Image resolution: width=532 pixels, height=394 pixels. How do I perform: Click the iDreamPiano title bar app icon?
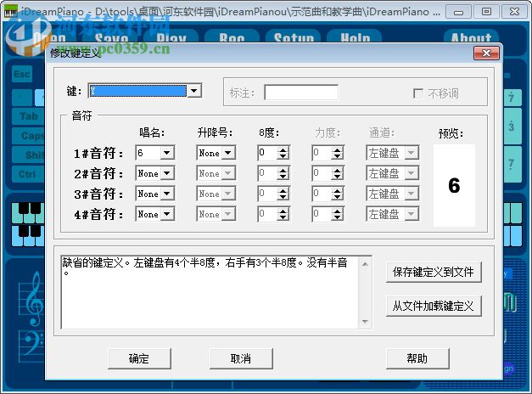[x=10, y=11]
